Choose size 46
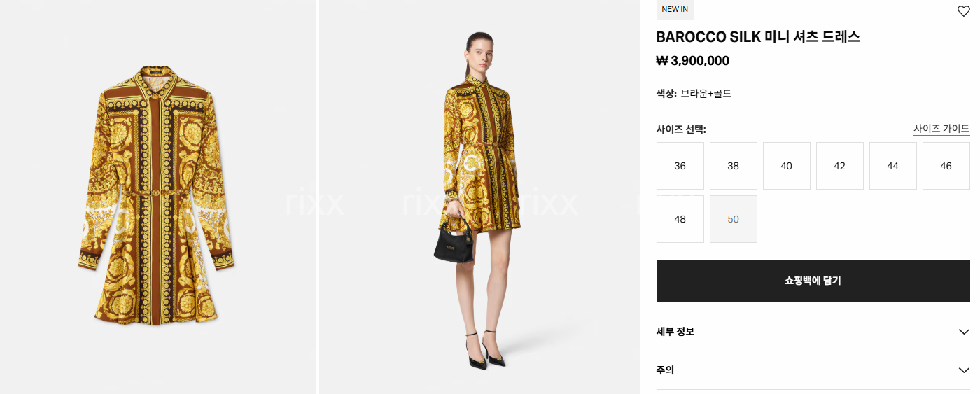Image resolution: width=980 pixels, height=394 pixels. pos(946,166)
